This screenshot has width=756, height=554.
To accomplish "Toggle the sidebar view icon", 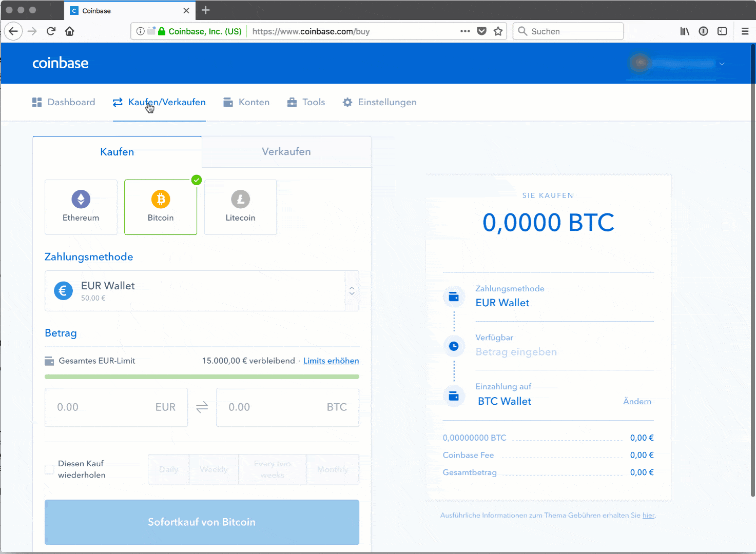I will tap(722, 31).
